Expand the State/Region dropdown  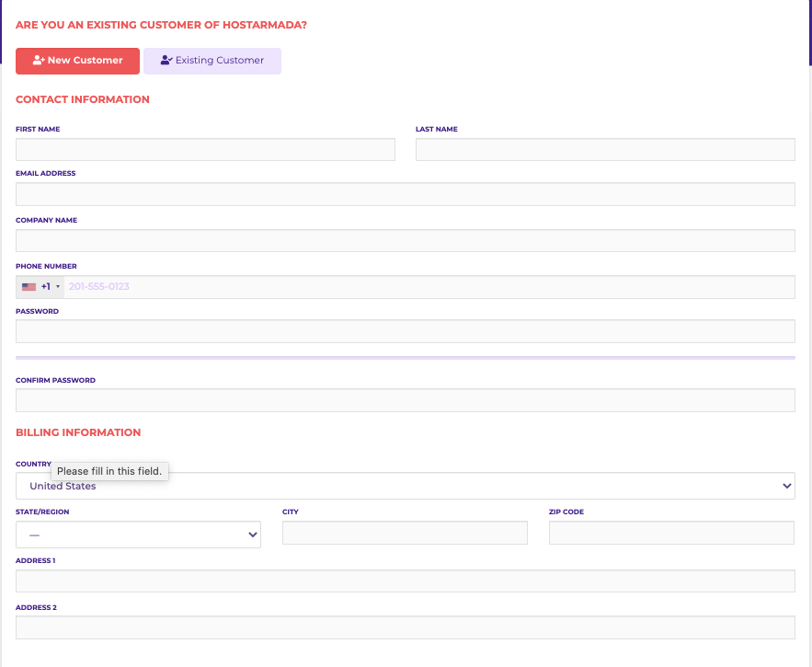138,535
